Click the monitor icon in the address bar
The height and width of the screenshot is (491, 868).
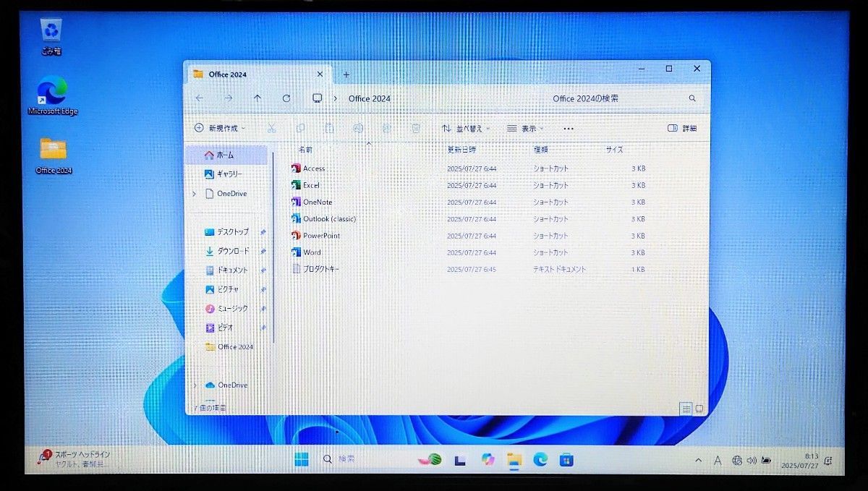(x=317, y=98)
